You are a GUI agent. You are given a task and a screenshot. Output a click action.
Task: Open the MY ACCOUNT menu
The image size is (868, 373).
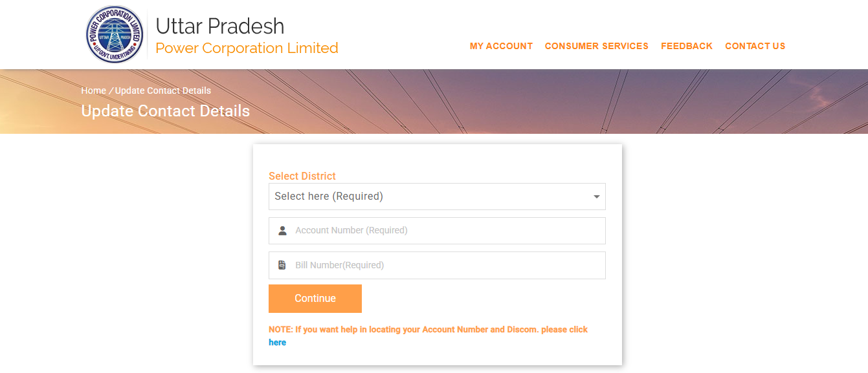pyautogui.click(x=501, y=46)
